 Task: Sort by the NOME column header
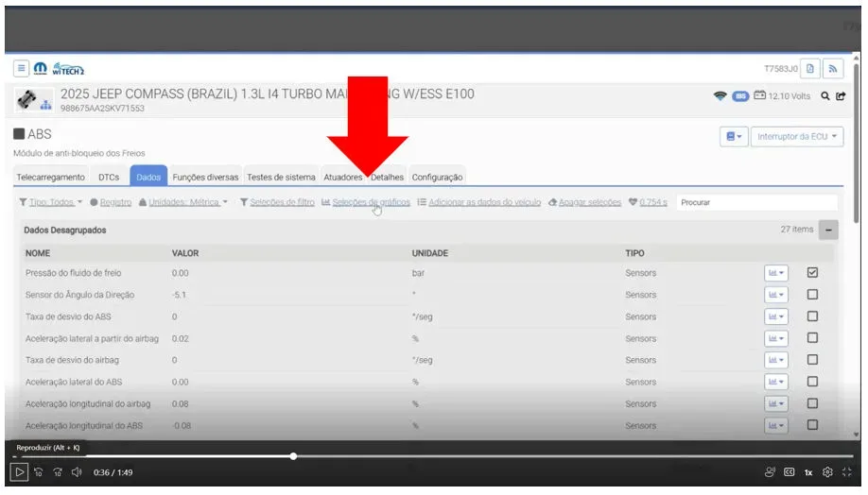click(38, 253)
